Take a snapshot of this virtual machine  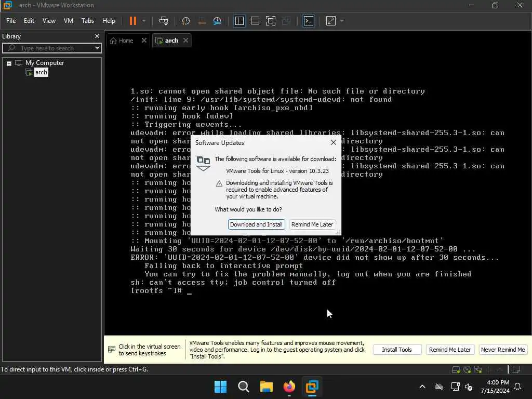coord(185,21)
